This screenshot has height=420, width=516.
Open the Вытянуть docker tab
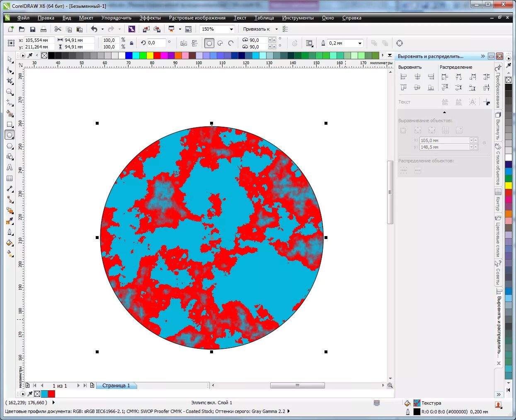(498, 126)
